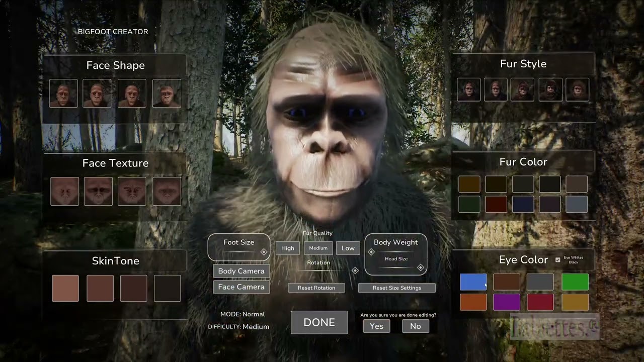Click the Rotation slider handle
Screen dimensions: 644x362
point(355,270)
